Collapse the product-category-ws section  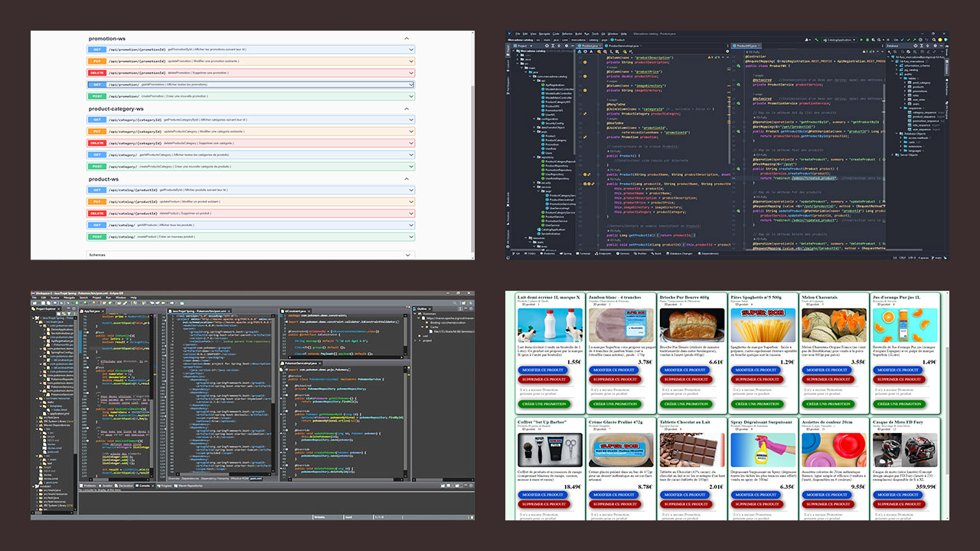click(407, 109)
